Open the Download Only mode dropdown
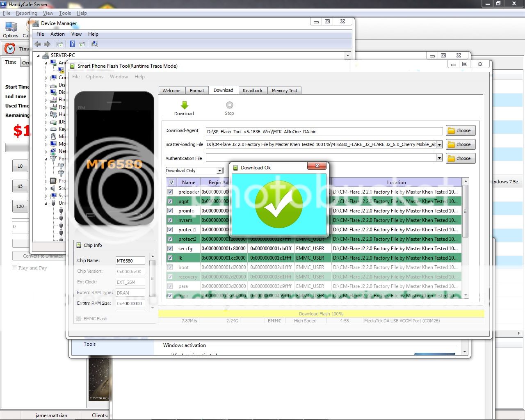The height and width of the screenshot is (420, 525). pyautogui.click(x=219, y=171)
